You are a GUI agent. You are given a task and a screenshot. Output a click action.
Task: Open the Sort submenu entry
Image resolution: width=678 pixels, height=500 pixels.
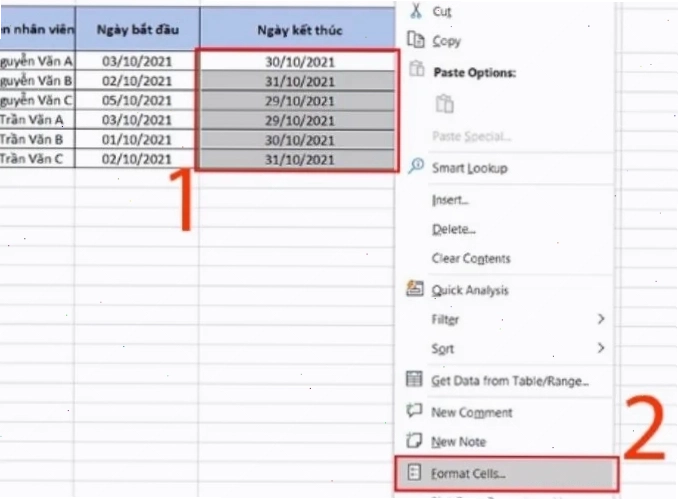pyautogui.click(x=506, y=349)
